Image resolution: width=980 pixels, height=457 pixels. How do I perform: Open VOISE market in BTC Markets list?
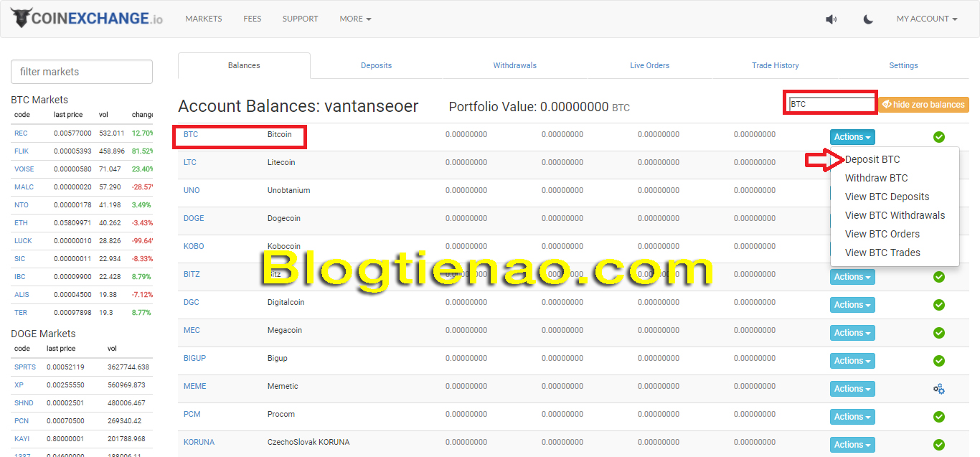(x=24, y=169)
